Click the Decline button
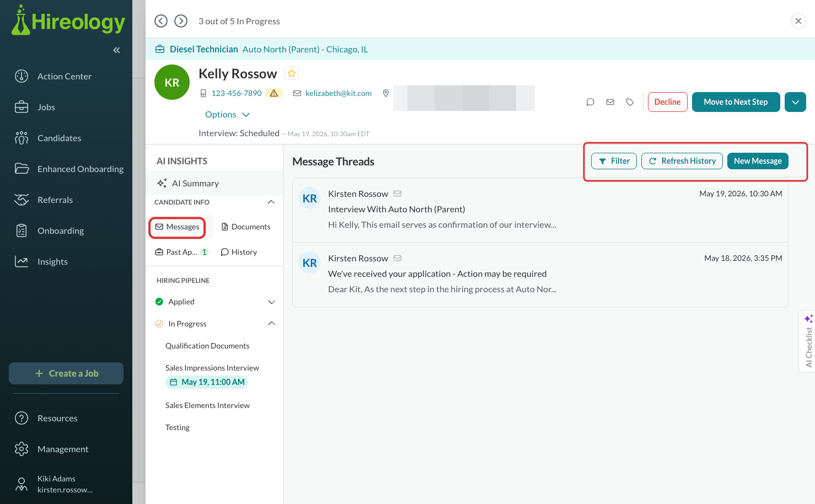The width and height of the screenshot is (815, 504). (667, 102)
